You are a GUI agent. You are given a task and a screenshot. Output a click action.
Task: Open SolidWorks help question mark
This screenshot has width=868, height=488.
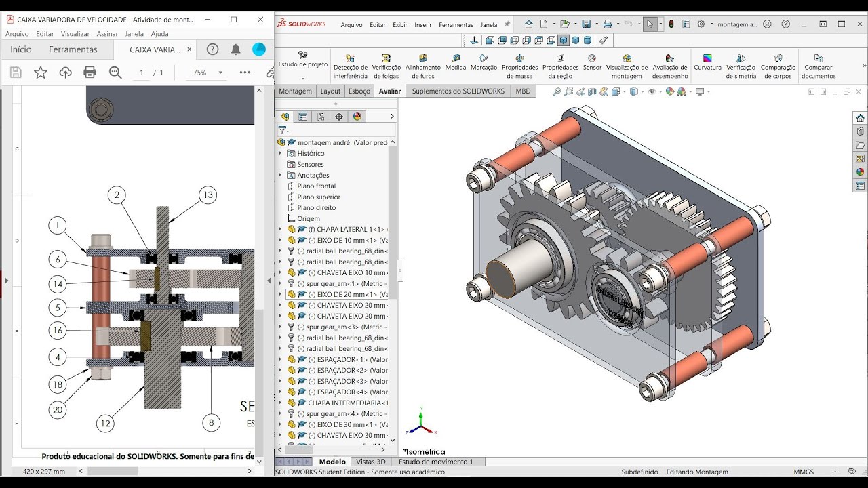785,24
